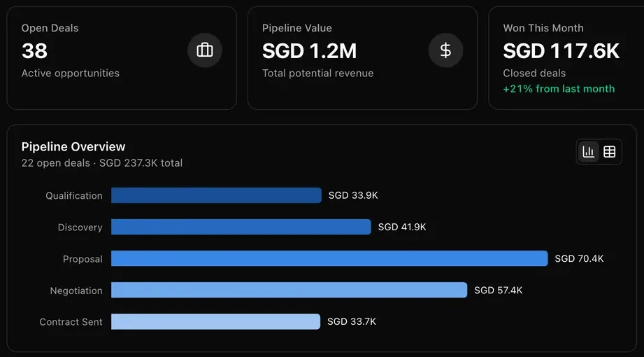Click the briefcase icon in Open Deals card
Image resolution: width=644 pixels, height=357 pixels.
click(x=205, y=50)
